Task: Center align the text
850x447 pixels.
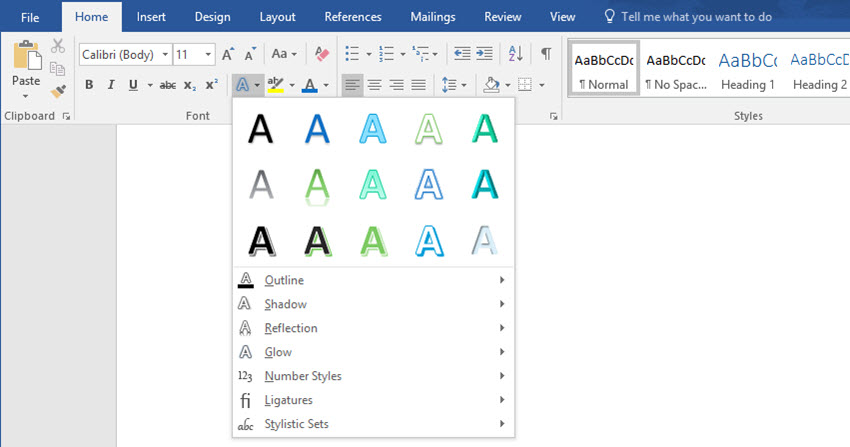Action: [375, 85]
